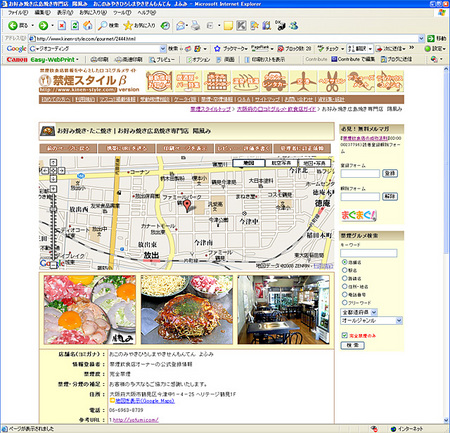Select the 駅名 radio button
The width and height of the screenshot is (450, 433).
[x=345, y=270]
